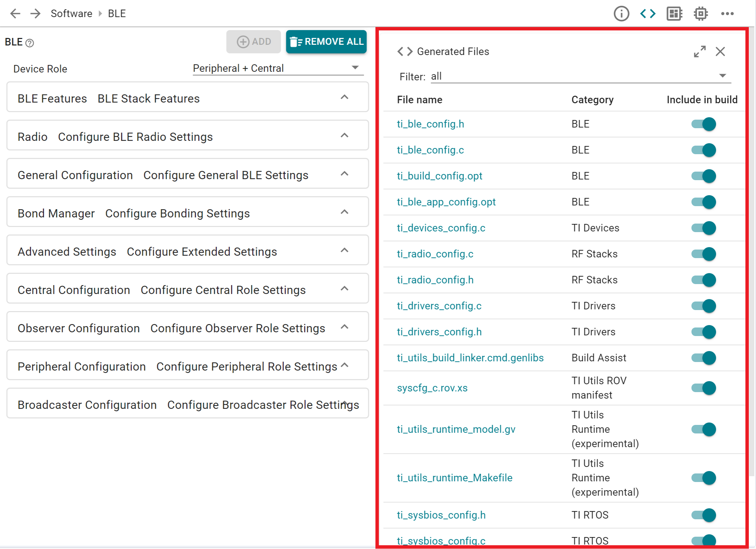Toggle syscfg_c.rov.xs include in build switch
The height and width of the screenshot is (549, 756).
click(703, 388)
